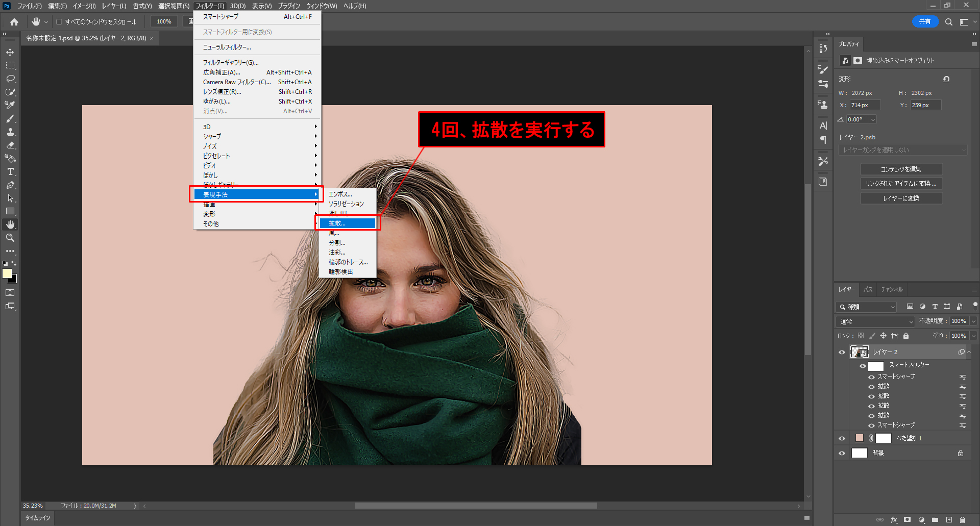Image resolution: width=980 pixels, height=526 pixels.
Task: Click the 共有 share button
Action: (925, 21)
